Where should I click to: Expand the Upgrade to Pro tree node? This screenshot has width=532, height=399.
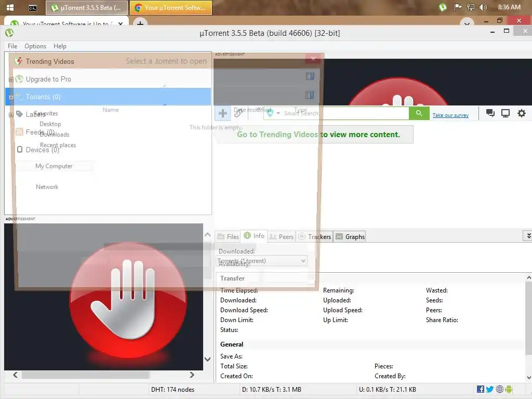(11, 79)
